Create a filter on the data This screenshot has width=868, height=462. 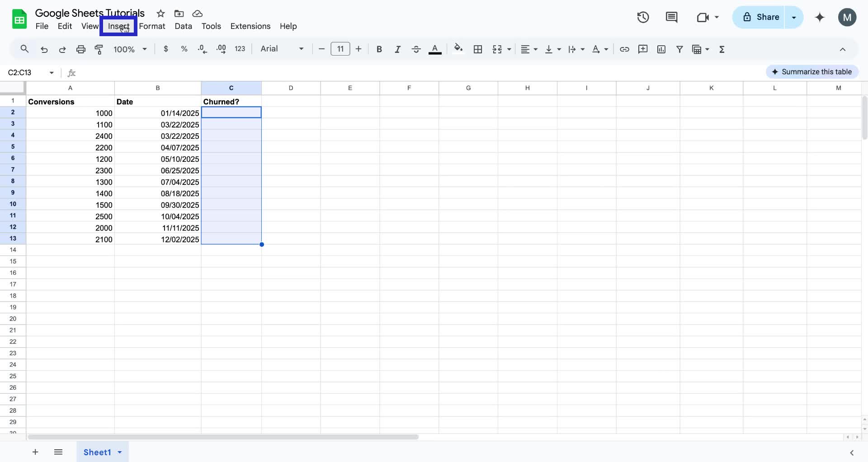pos(680,49)
